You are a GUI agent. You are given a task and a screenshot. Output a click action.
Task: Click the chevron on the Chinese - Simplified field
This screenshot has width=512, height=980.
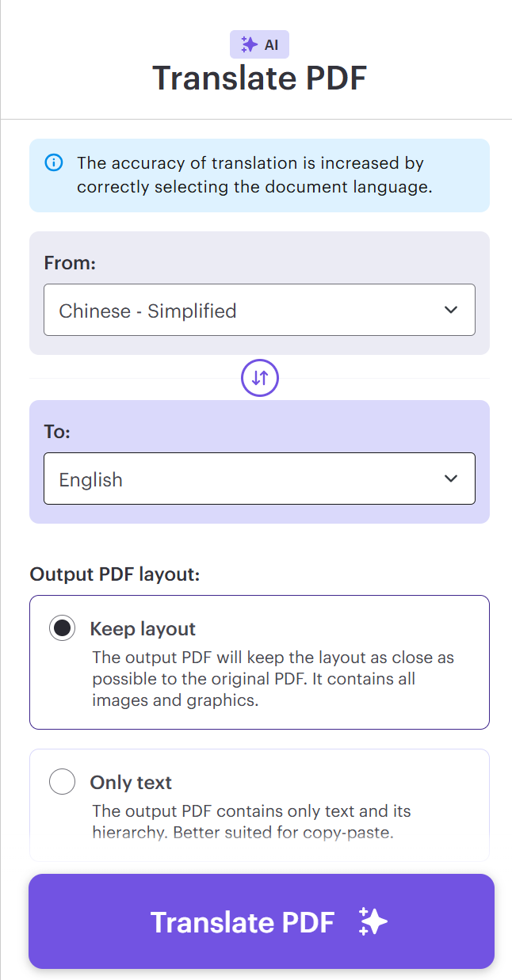click(x=451, y=310)
